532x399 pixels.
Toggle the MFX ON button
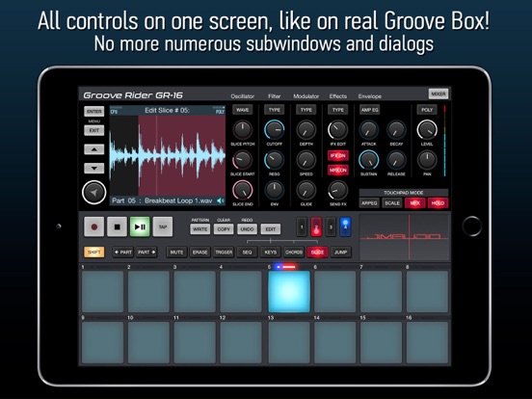pos(338,170)
